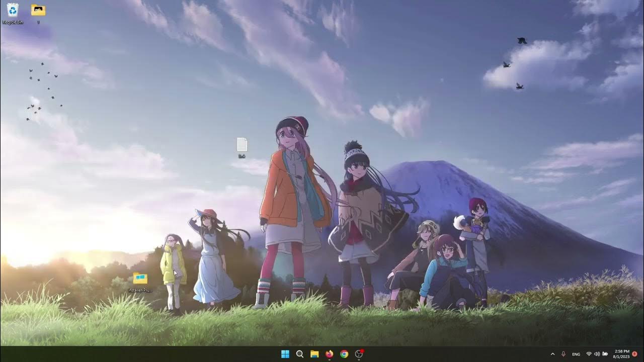Open the clock and calendar flyout

coord(622,354)
